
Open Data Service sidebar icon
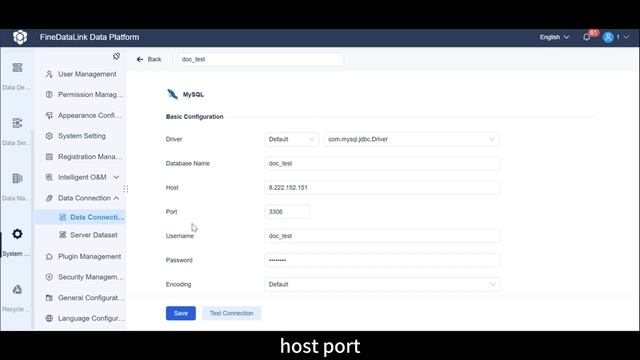click(x=17, y=123)
